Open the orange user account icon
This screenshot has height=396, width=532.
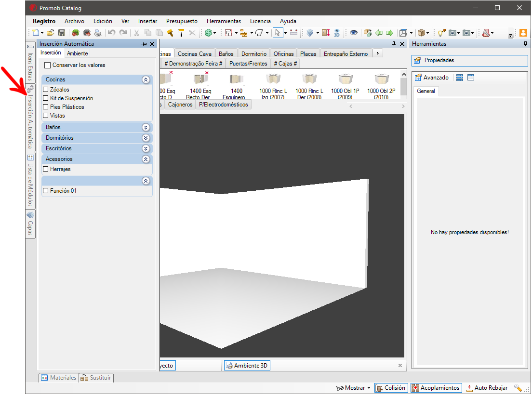tap(523, 33)
